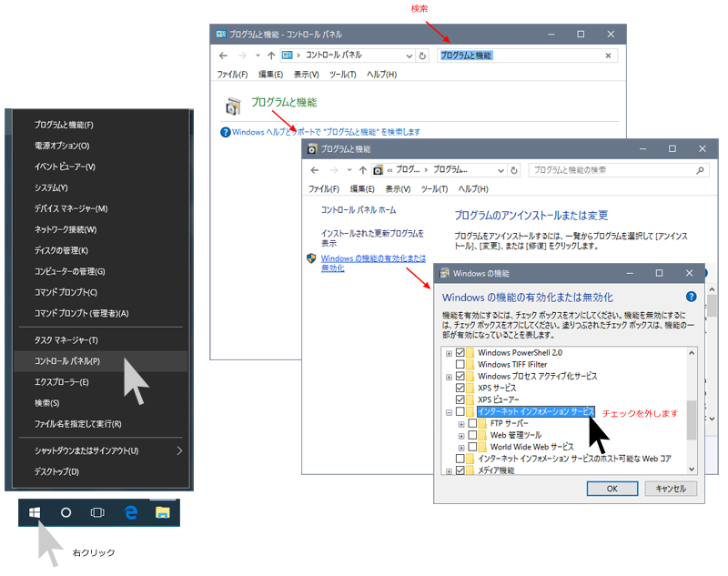This screenshot has width=728, height=576.
Task: Open コントロール パネル ホーム link
Action: point(359,210)
